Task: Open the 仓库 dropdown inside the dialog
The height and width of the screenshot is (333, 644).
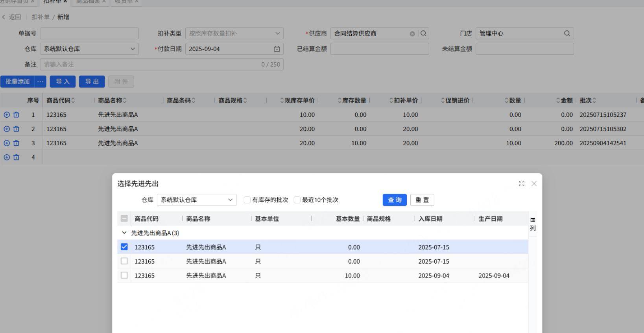Action: [197, 200]
